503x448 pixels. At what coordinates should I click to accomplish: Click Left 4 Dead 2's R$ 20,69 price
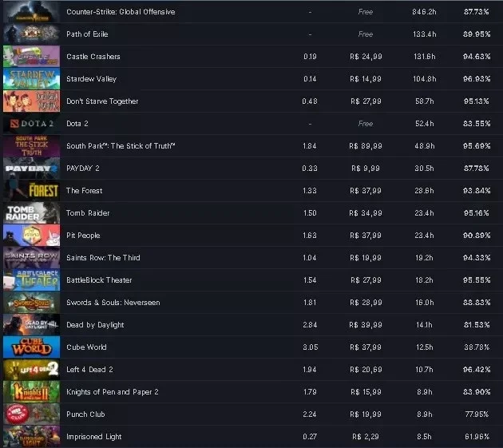tap(366, 370)
